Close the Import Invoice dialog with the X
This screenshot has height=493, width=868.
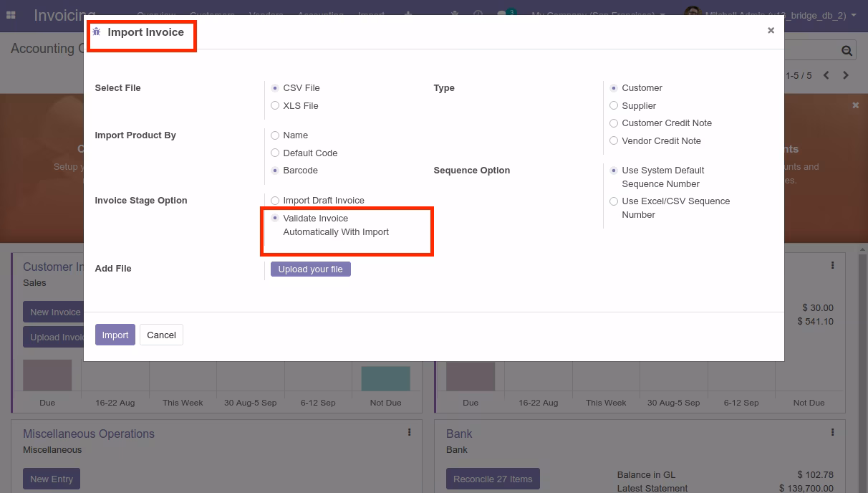[x=771, y=30]
